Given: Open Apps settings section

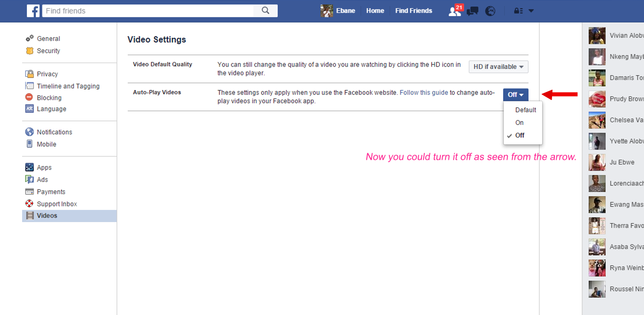Looking at the screenshot, I should pos(44,167).
